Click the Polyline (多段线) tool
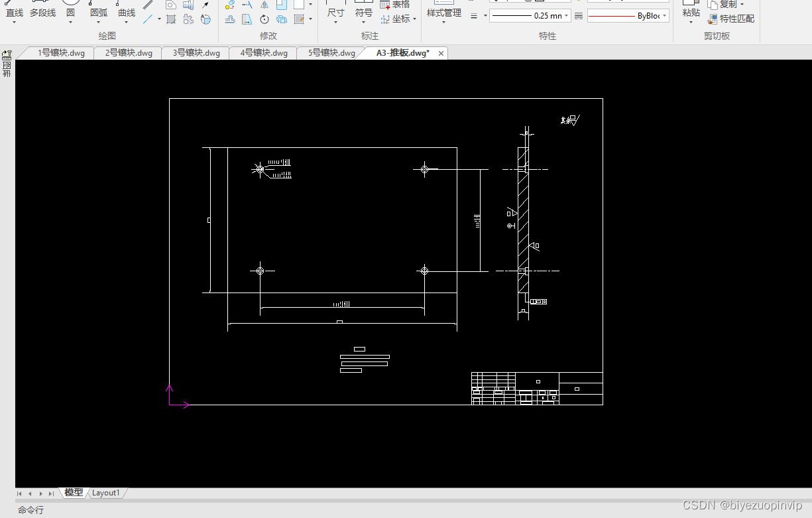This screenshot has height=518, width=812. (42, 8)
